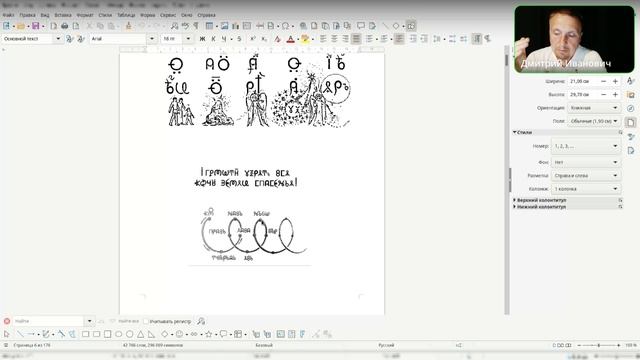640x360 pixels.
Task: Toggle Center paragraph alignment
Action: (334, 39)
